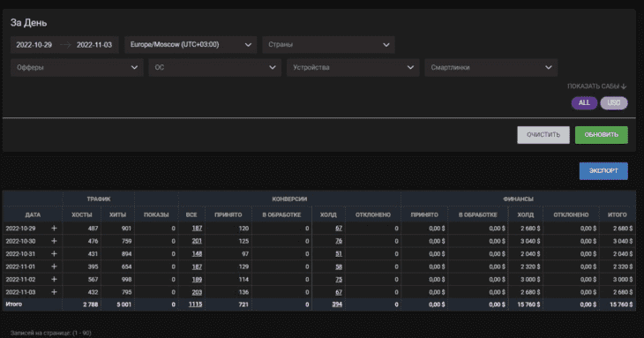Open the Europe/Moscow timezone dropdown
This screenshot has height=338, width=644.
[191, 45]
